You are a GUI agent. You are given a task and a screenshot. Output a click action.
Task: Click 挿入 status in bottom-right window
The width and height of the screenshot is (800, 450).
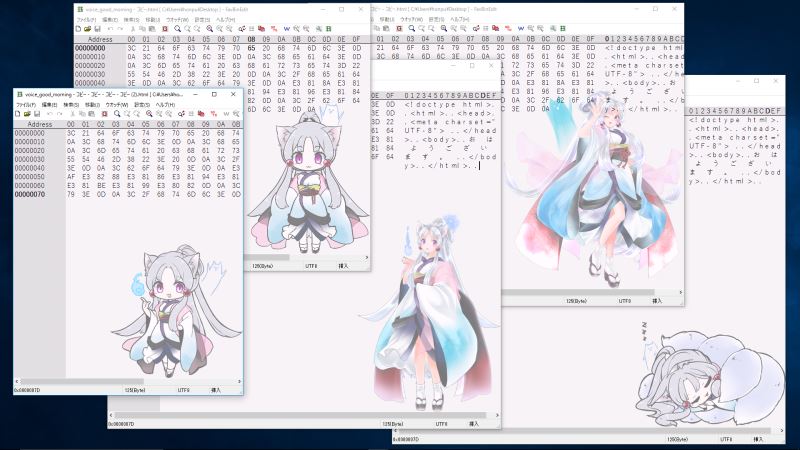click(758, 439)
